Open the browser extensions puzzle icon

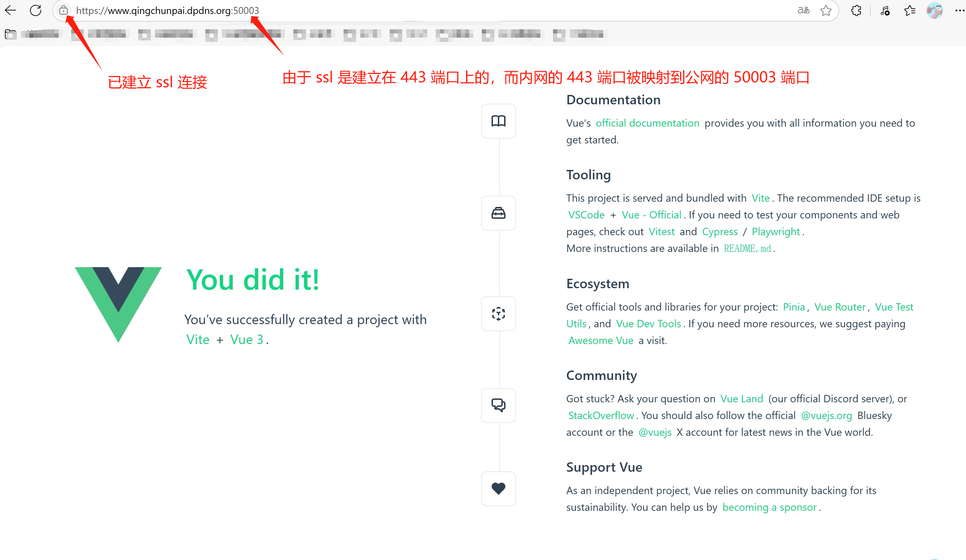click(856, 10)
